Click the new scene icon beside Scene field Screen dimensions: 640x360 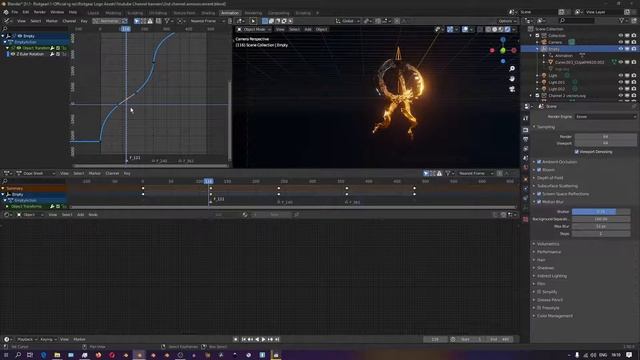tap(562, 12)
